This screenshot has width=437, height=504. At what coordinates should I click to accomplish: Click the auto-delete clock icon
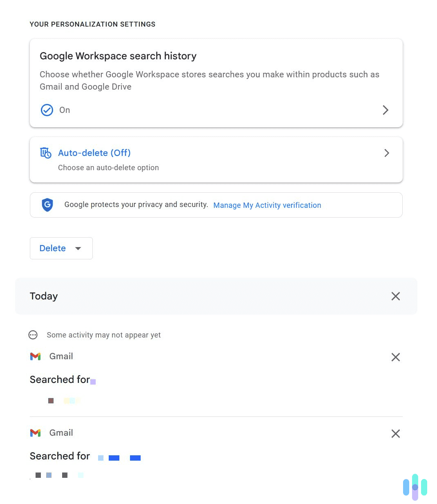[46, 153]
